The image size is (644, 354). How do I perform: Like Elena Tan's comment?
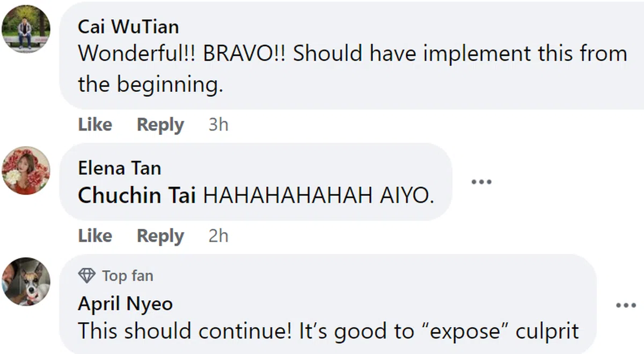pos(95,236)
